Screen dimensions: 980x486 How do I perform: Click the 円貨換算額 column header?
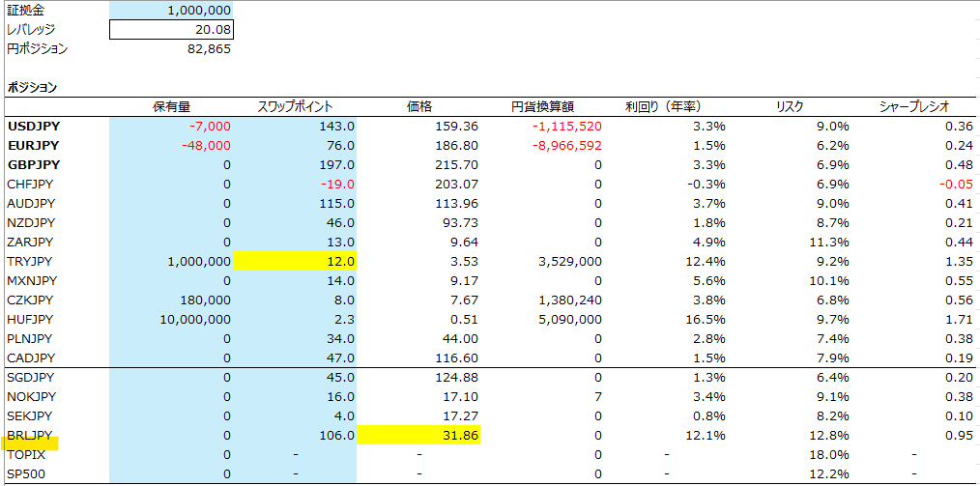(542, 106)
